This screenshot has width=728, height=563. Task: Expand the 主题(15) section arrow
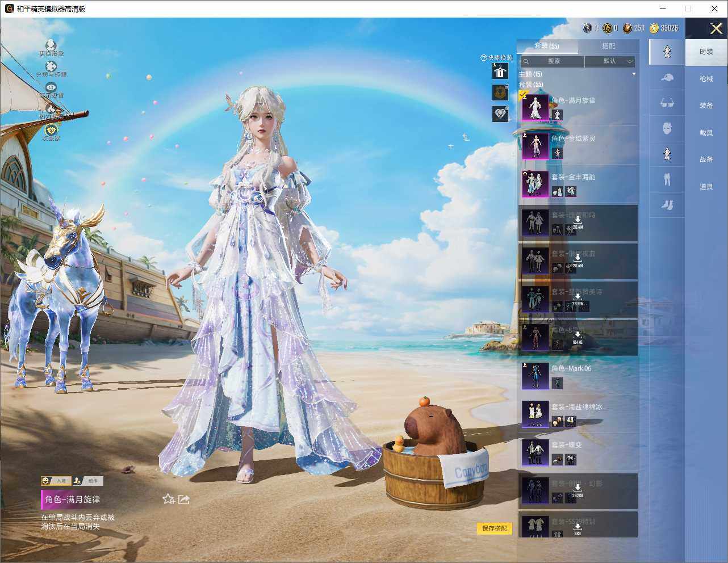click(x=634, y=74)
